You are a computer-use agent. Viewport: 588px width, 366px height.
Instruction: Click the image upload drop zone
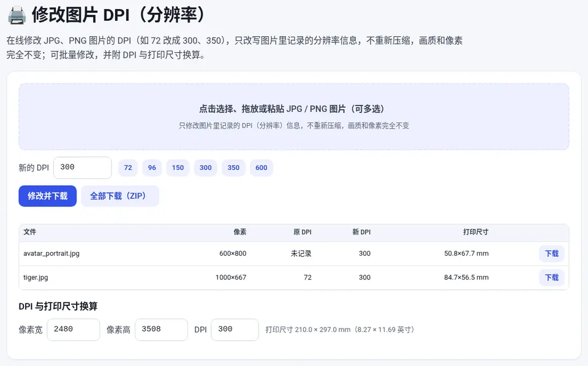point(294,116)
